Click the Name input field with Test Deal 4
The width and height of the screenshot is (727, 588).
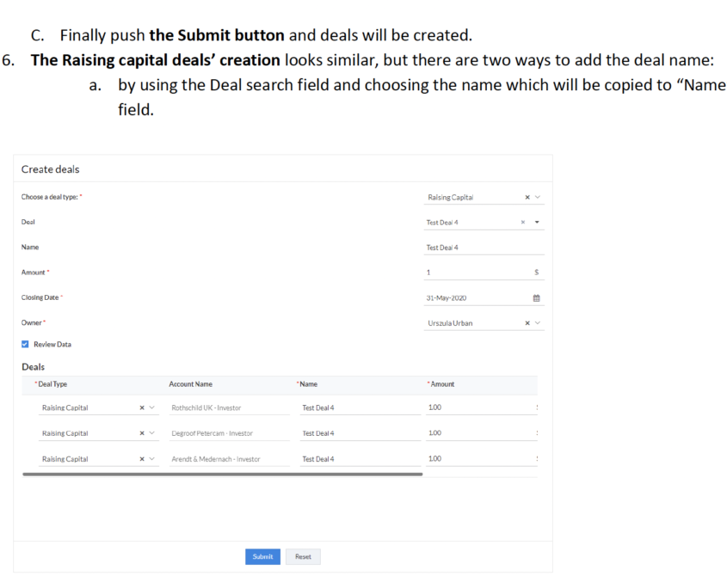tap(484, 248)
